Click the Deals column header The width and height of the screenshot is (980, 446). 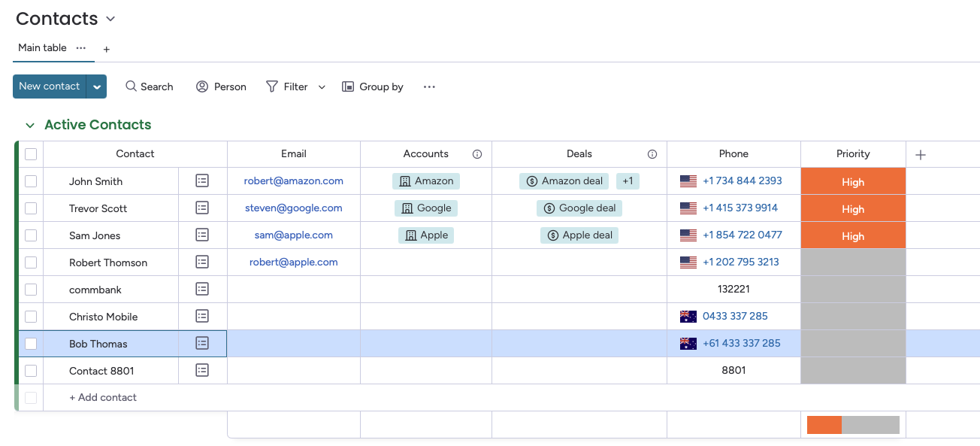[579, 153]
